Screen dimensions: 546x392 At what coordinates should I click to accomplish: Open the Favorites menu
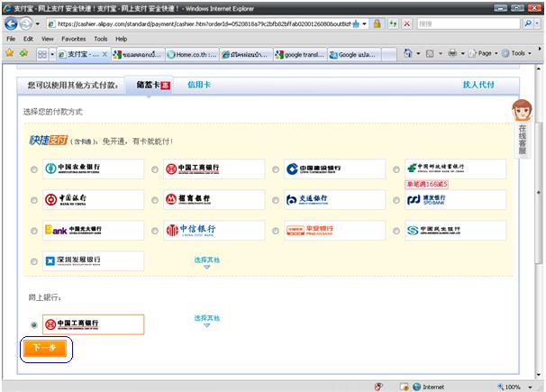coord(74,39)
